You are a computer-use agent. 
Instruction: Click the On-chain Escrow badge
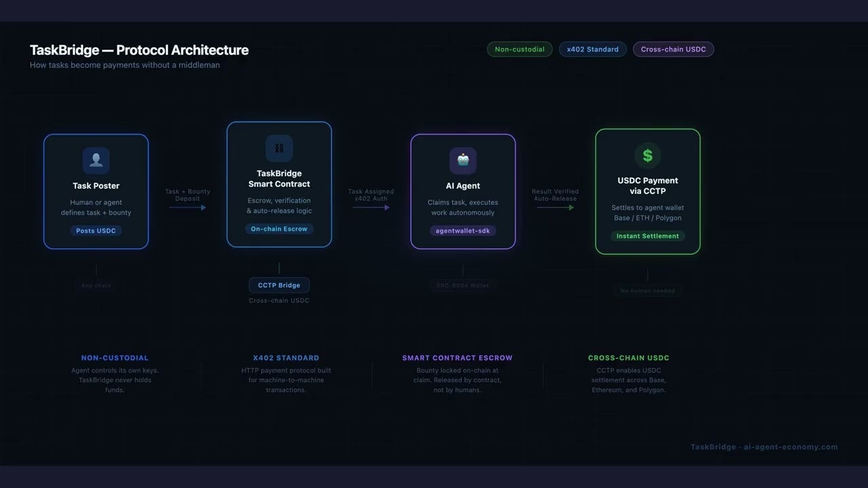(279, 230)
